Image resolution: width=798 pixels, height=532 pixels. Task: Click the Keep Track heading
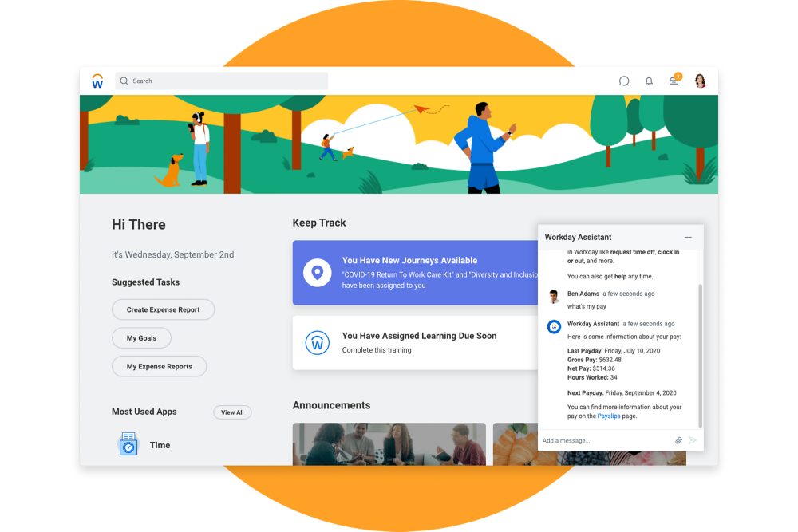[x=319, y=223]
